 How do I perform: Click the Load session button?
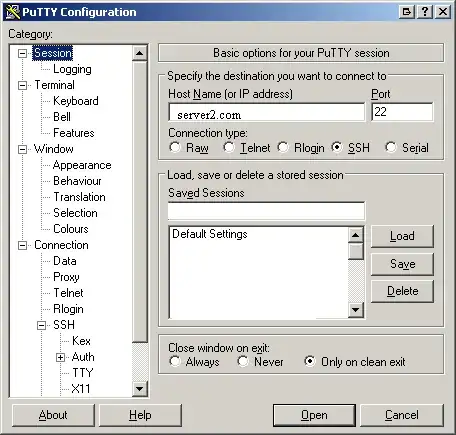pyautogui.click(x=402, y=236)
